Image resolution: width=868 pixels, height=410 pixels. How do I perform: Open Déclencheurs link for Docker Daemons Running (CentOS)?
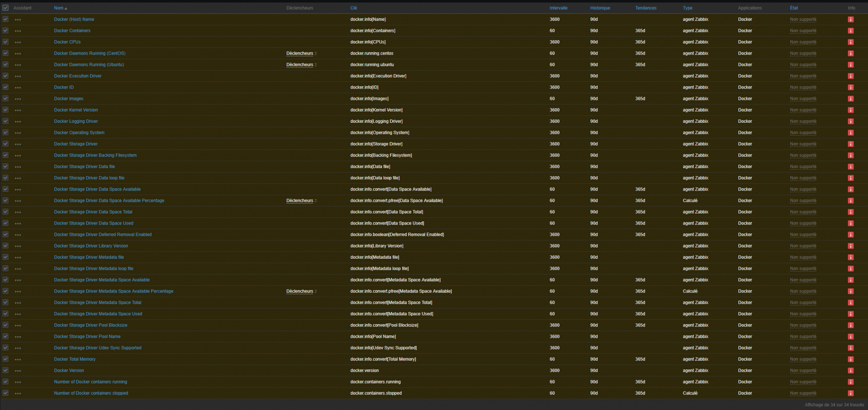pos(300,53)
